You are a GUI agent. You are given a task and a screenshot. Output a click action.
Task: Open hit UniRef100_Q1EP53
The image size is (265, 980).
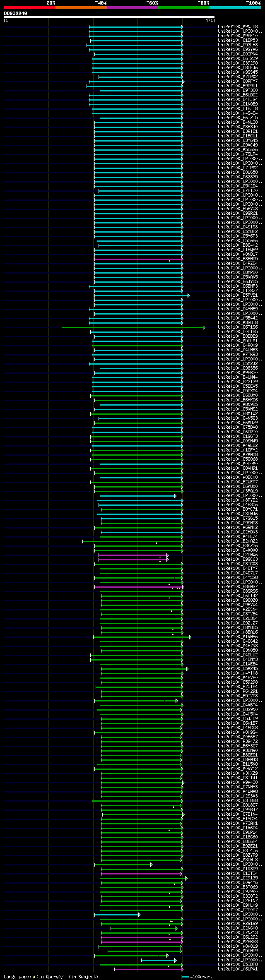pos(238,41)
